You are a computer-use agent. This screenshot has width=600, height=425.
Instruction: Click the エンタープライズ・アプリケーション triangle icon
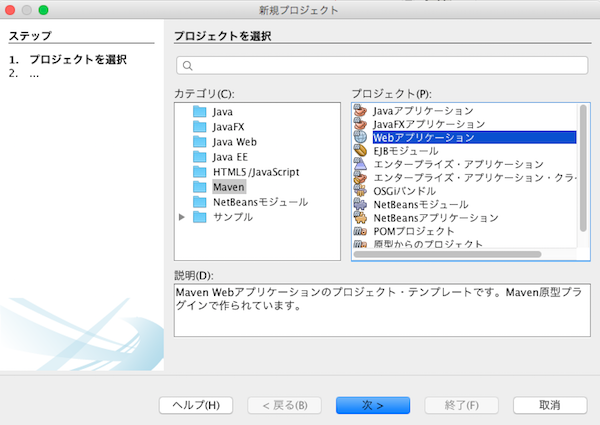coord(360,164)
